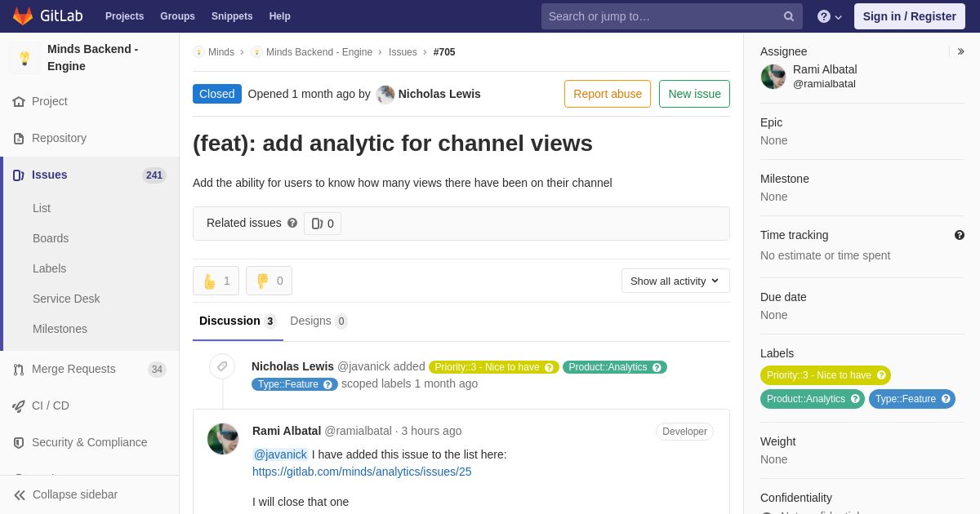Image resolution: width=980 pixels, height=514 pixels.
Task: Click the related issues count badge
Action: pyautogui.click(x=323, y=224)
